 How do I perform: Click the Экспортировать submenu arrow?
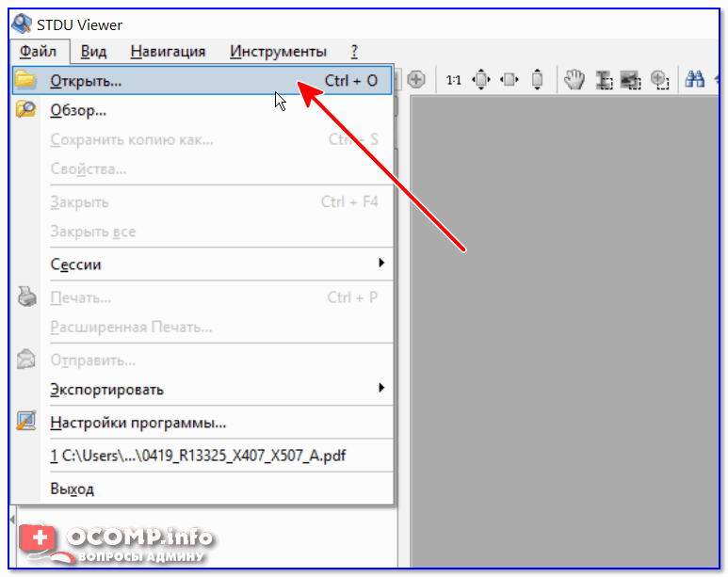(x=381, y=387)
